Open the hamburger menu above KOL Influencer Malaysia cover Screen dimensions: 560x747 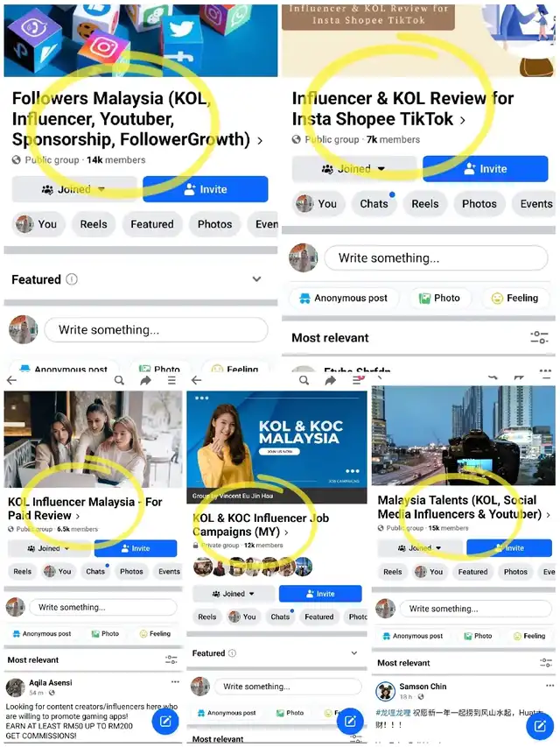tap(171, 380)
